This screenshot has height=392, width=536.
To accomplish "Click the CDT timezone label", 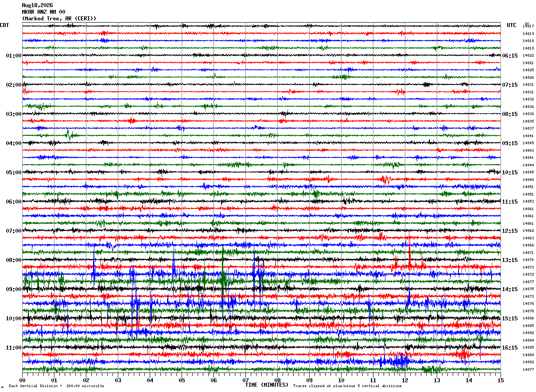I will 4,25.
